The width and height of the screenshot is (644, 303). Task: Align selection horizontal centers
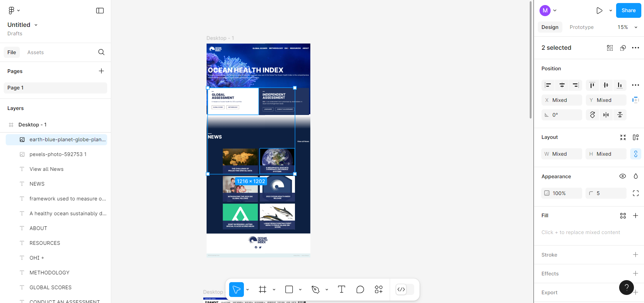pos(562,85)
